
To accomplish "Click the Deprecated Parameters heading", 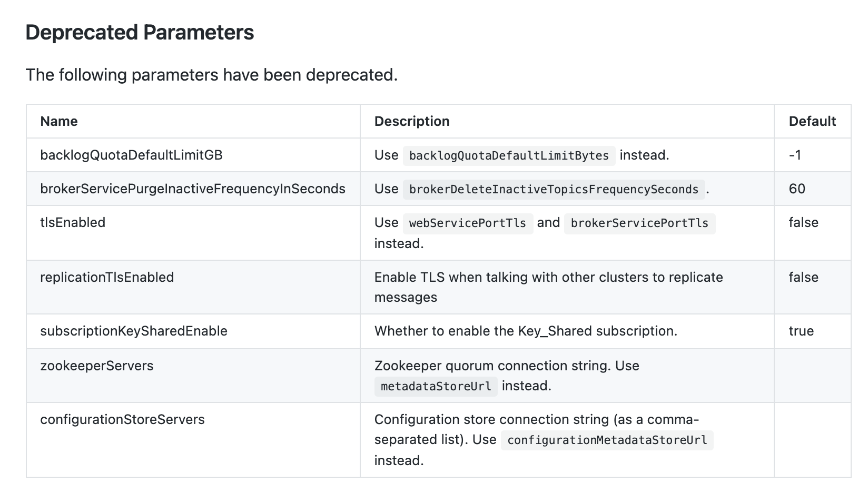I will [140, 33].
